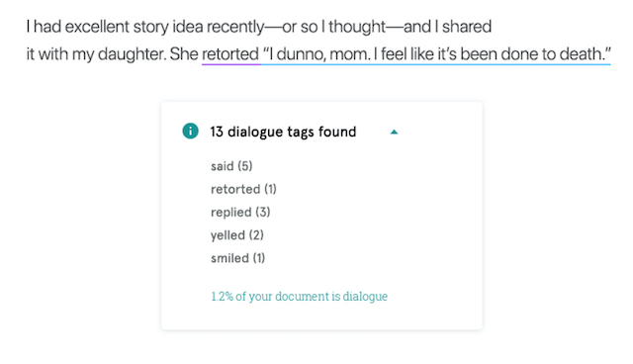Click the word 'thought' in first line
Viewport: 633px width, 364px height.
click(x=357, y=27)
